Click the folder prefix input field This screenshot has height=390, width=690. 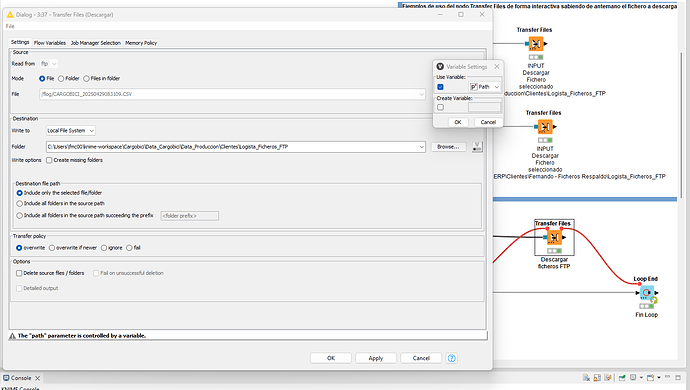(x=190, y=216)
